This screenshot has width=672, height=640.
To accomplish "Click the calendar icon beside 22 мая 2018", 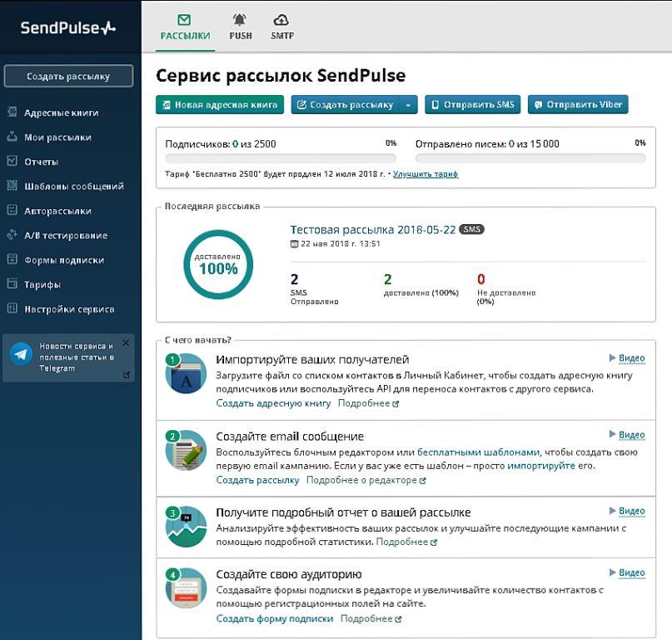I will click(x=294, y=244).
